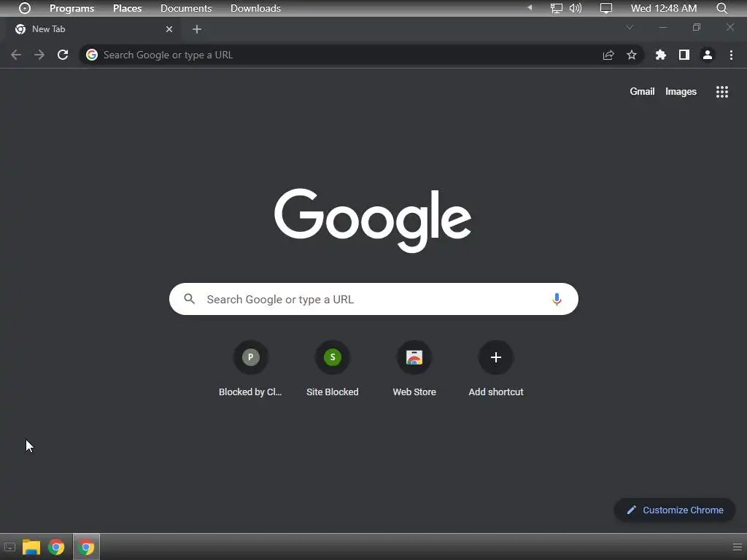Open the Gmail link
747x560 pixels.
pyautogui.click(x=642, y=91)
